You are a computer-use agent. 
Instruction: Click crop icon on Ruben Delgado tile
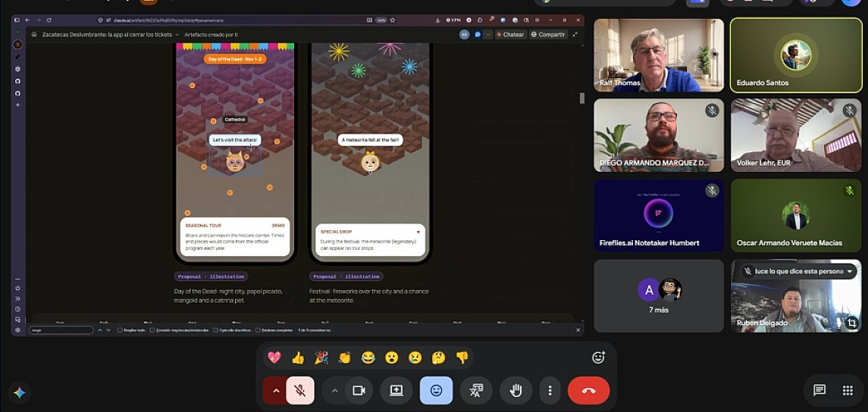point(852,322)
